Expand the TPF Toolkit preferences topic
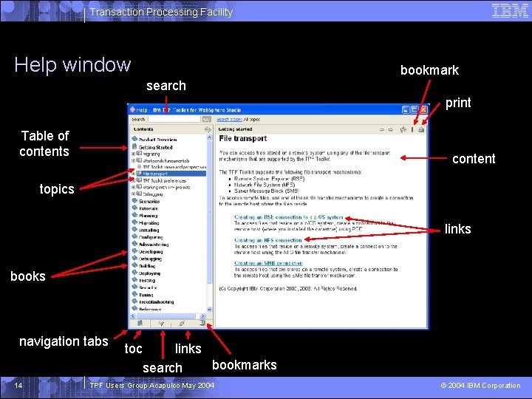 (133, 180)
